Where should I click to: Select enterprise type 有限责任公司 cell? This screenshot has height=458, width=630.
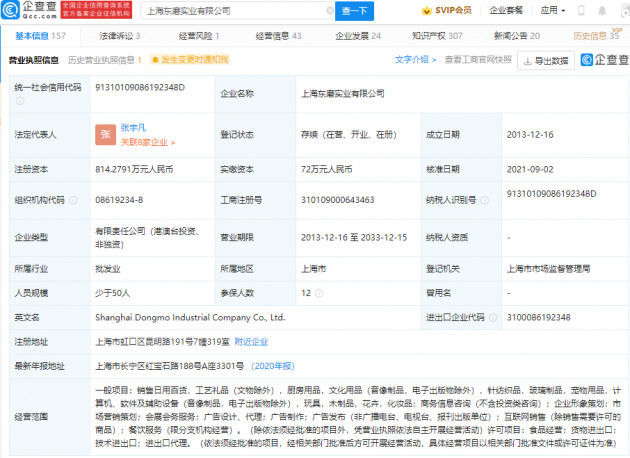(147, 237)
